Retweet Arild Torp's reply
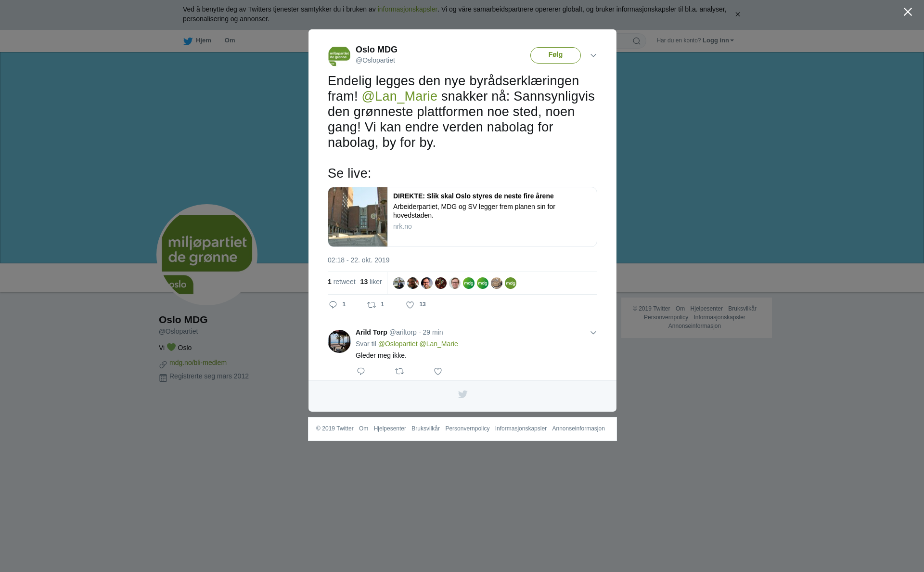This screenshot has height=572, width=924. [x=399, y=371]
